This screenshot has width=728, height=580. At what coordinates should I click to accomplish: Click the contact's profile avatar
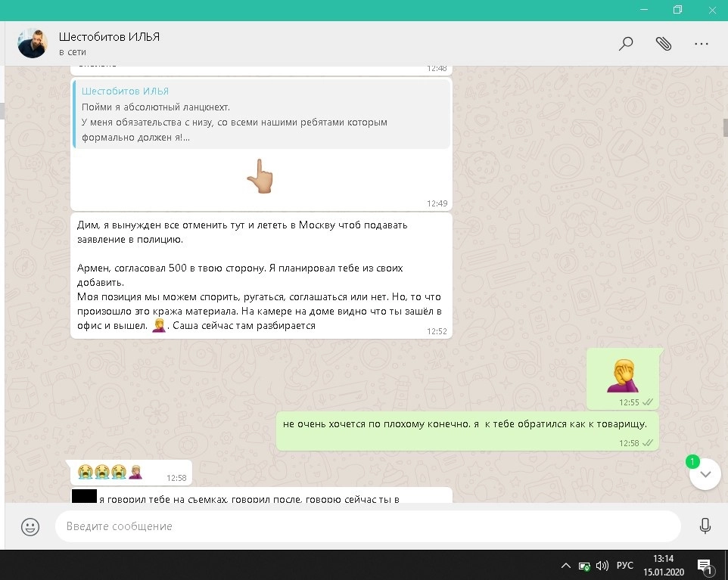tap(33, 44)
